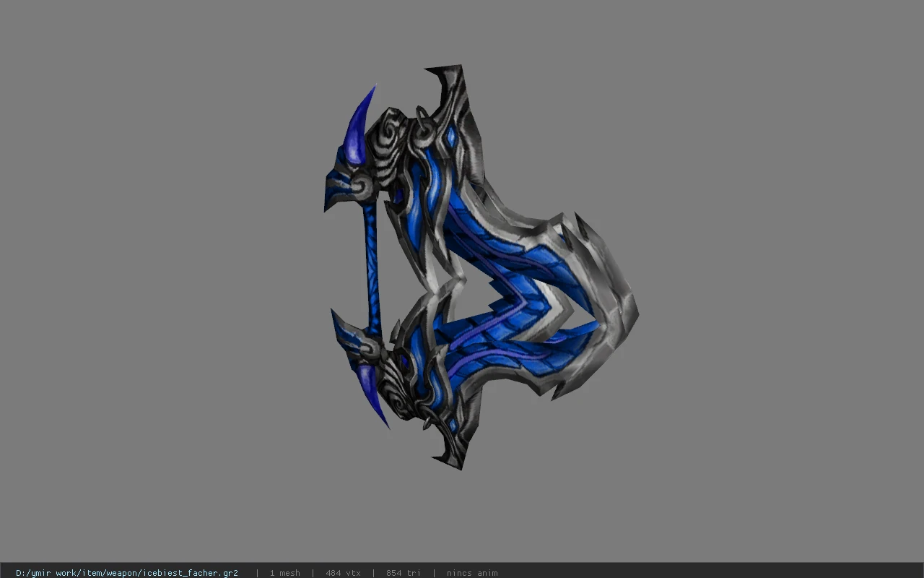The image size is (924, 578).
Task: Click the "854 tri" triangle count
Action: tap(403, 573)
